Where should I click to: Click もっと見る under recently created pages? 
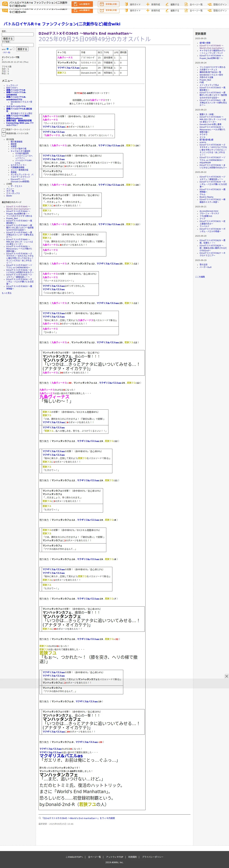[x=6, y=293]
